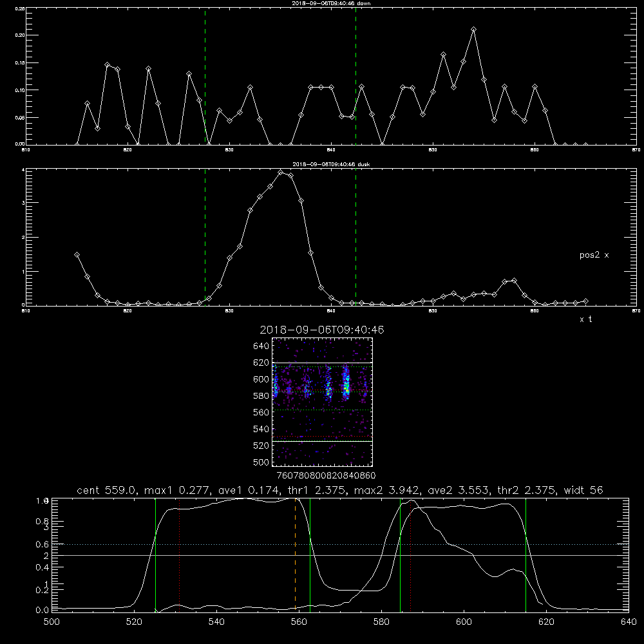Click the '540' y-axis label beside the heatmap
644x644 pixels.
coord(261,429)
